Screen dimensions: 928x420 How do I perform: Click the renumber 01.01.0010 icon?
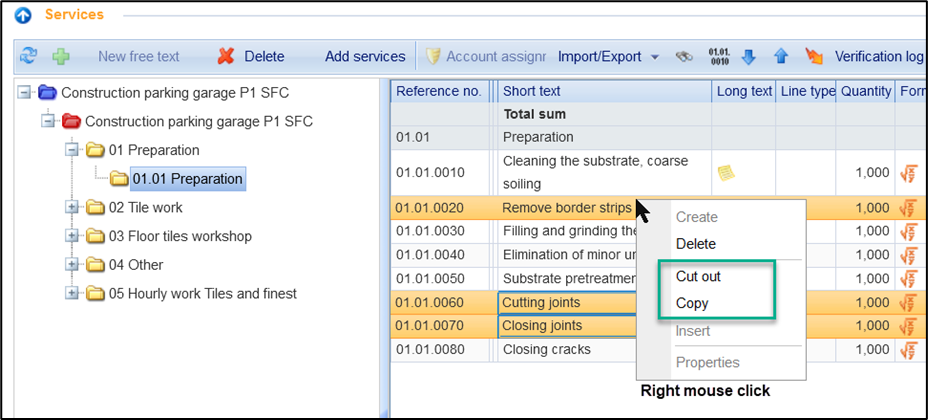pos(719,56)
